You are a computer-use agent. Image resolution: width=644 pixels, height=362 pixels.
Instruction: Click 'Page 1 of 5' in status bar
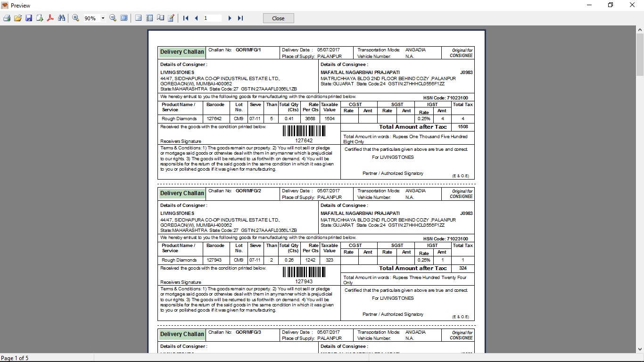15,358
